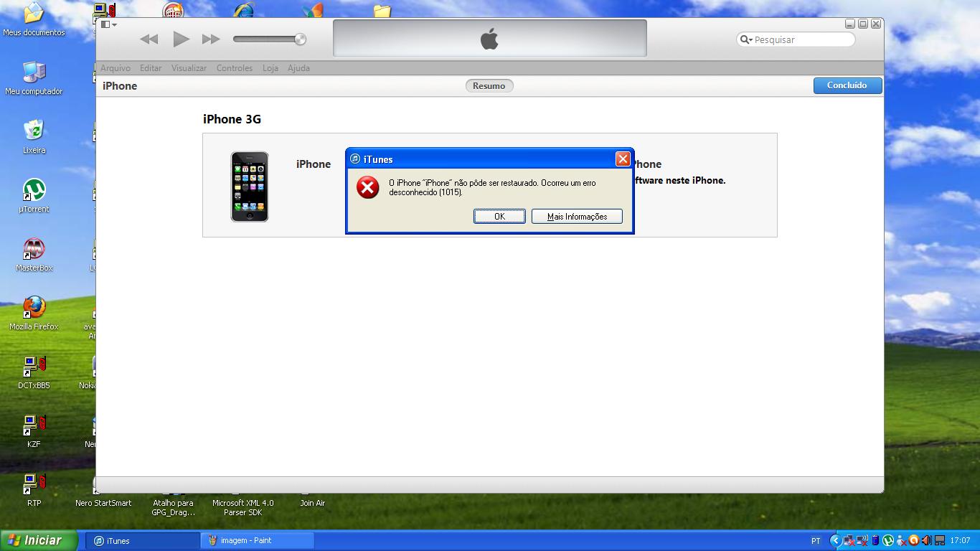Click the taskbar clock showing 17:07

pyautogui.click(x=960, y=541)
